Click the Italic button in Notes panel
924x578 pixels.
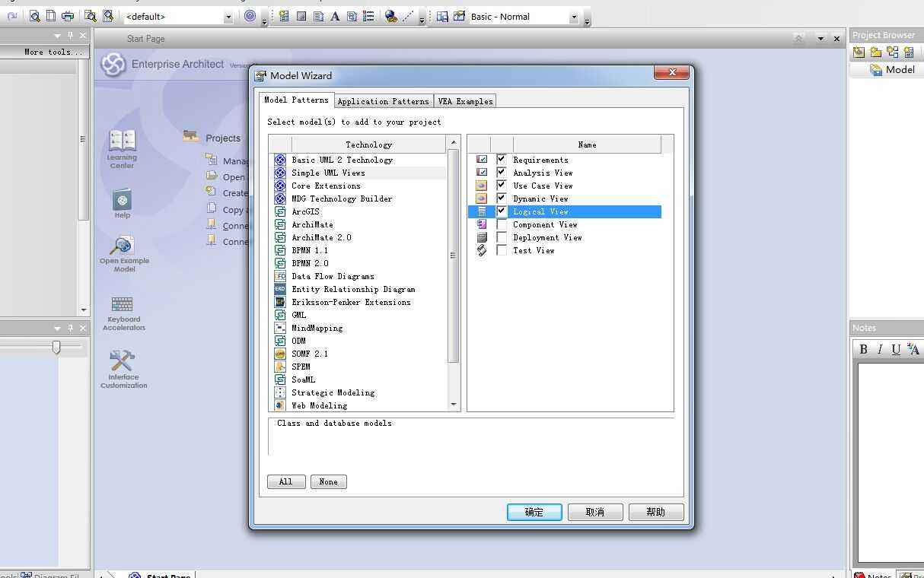880,349
